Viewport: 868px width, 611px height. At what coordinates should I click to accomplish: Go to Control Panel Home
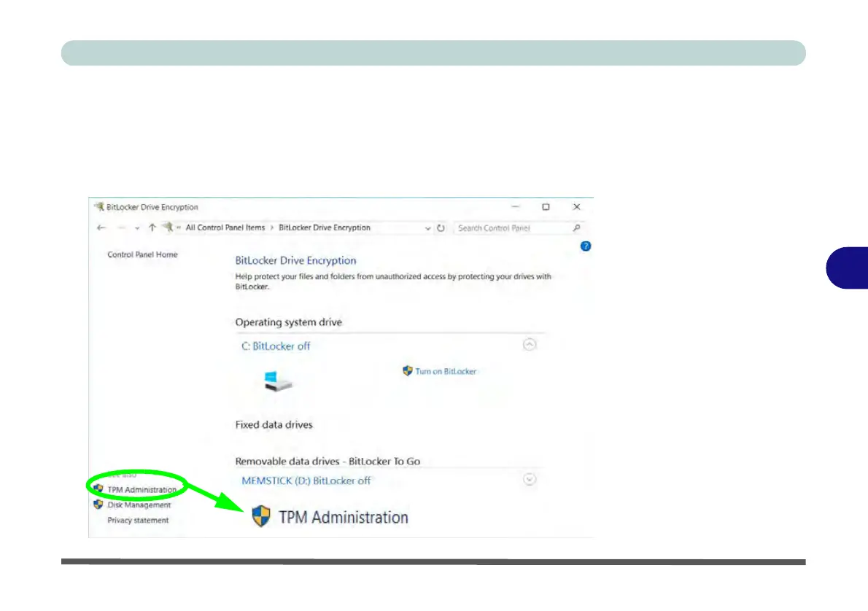tap(142, 254)
